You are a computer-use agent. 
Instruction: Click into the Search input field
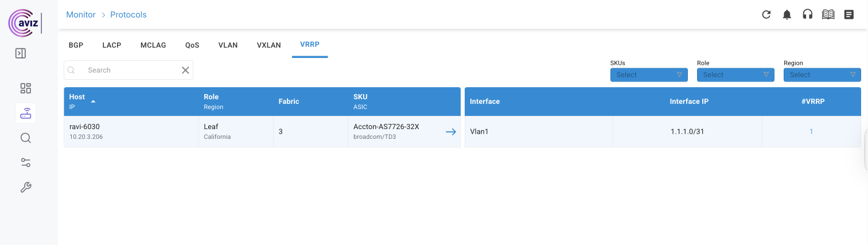(129, 70)
